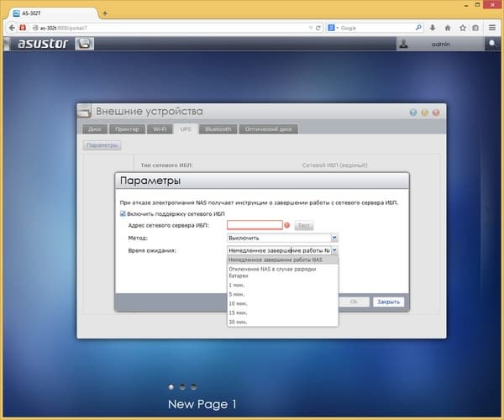Choose 1 мин. wait time option

(282, 285)
